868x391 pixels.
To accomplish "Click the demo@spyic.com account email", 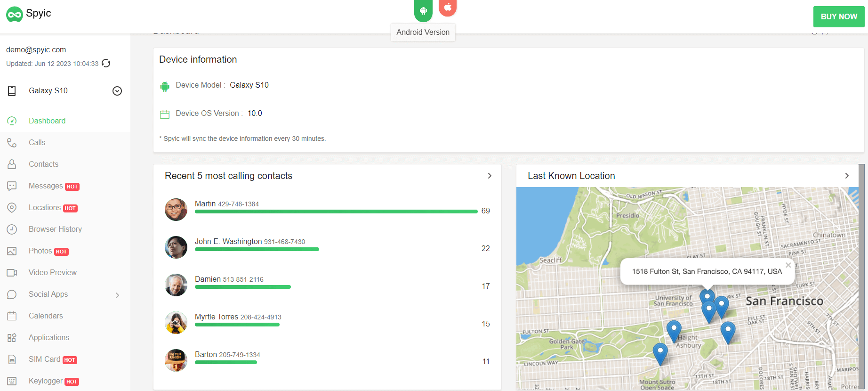I will click(x=36, y=49).
